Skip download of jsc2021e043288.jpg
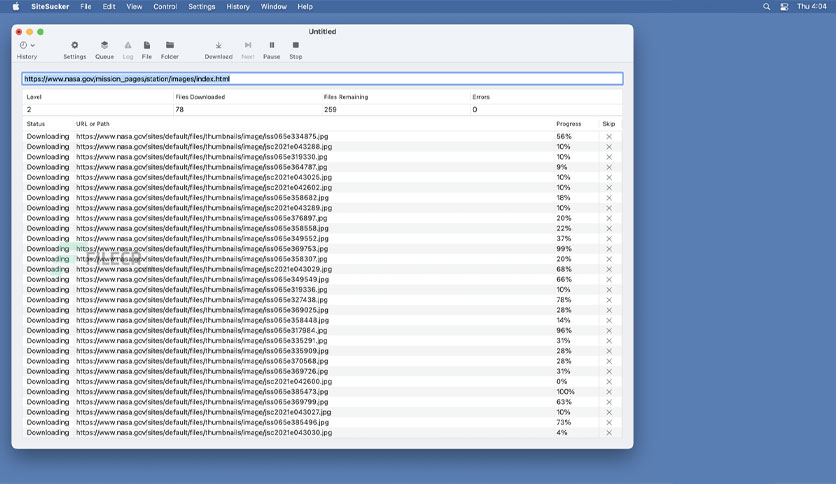Screen dimensions: 836x484 tap(609, 147)
